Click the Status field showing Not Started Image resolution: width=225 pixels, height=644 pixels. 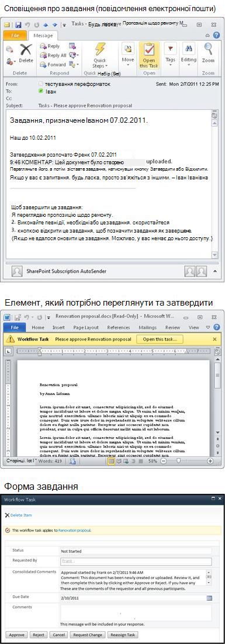point(136,551)
